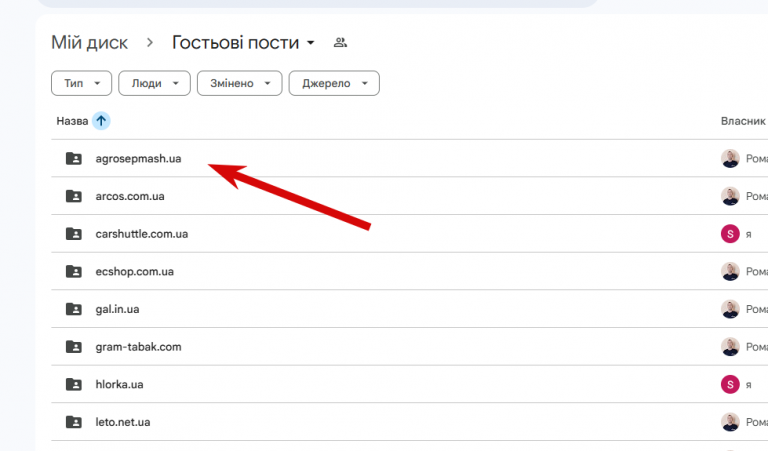
Task: Open the Тип filter dropdown
Action: click(x=81, y=83)
